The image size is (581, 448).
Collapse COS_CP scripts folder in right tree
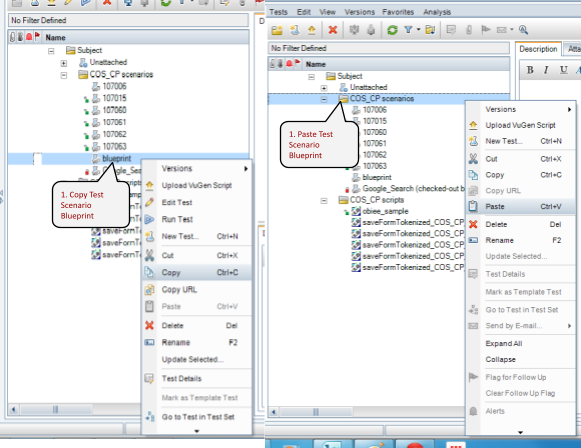pos(324,200)
